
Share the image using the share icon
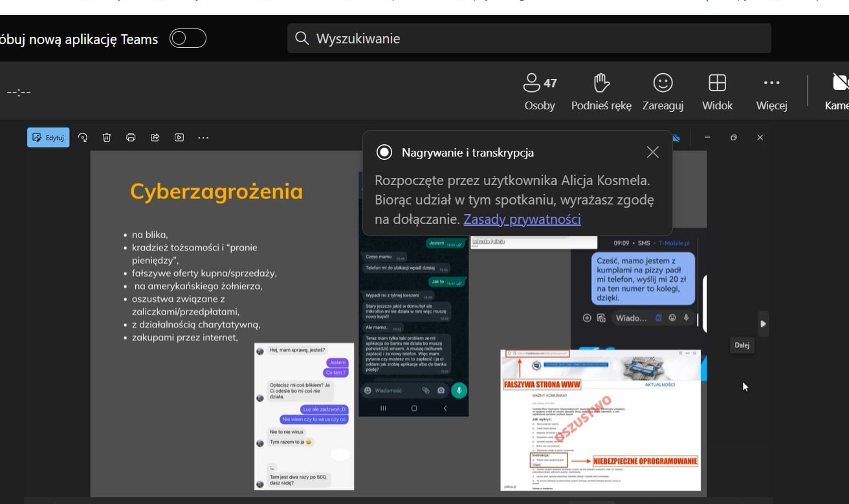[155, 137]
